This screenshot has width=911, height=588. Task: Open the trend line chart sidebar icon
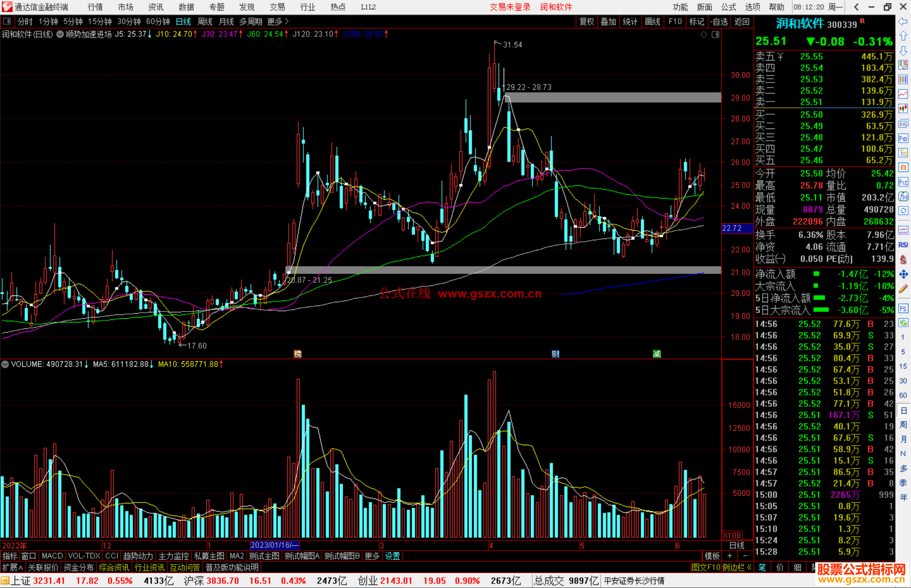click(903, 94)
